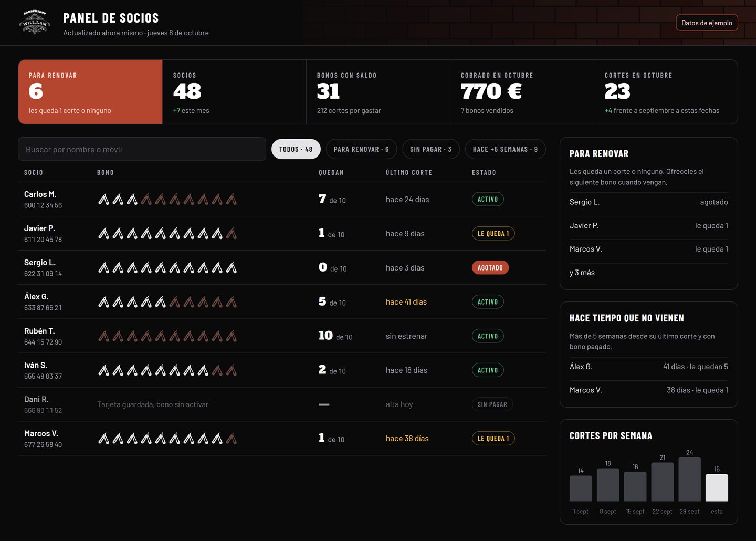Screen dimensions: 756x541
Task: Focus the Buscar por nombre o móvil field
Action: pyautogui.click(x=142, y=149)
